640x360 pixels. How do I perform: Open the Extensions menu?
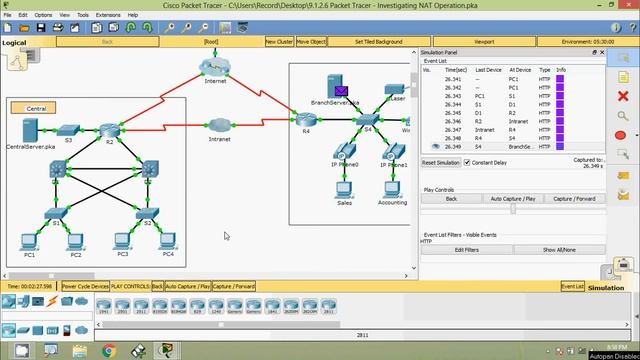[108, 15]
